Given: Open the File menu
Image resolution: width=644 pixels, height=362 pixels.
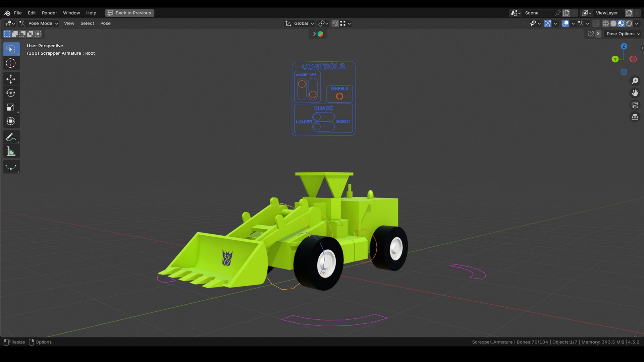Looking at the screenshot, I should tap(18, 13).
